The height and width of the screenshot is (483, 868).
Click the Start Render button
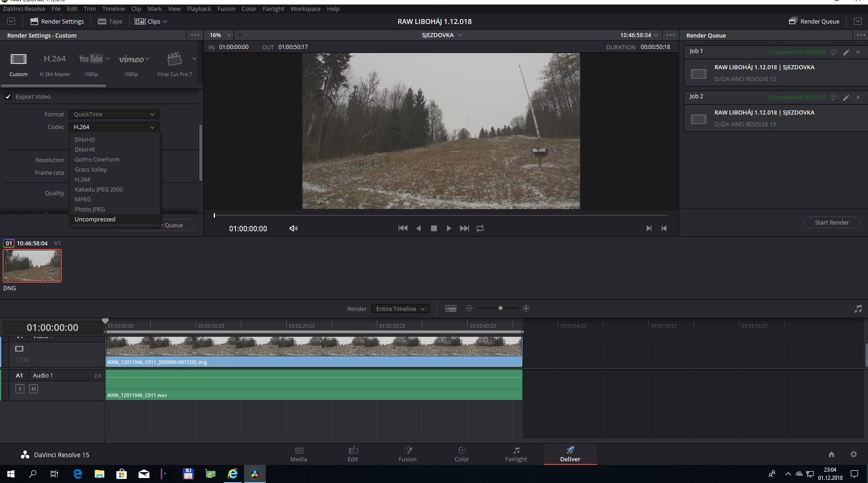[831, 222]
